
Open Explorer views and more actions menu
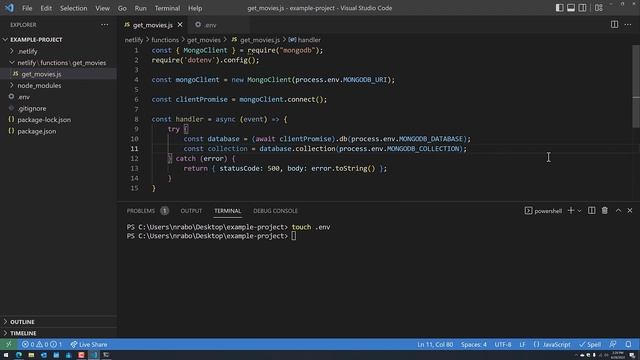click(x=104, y=24)
